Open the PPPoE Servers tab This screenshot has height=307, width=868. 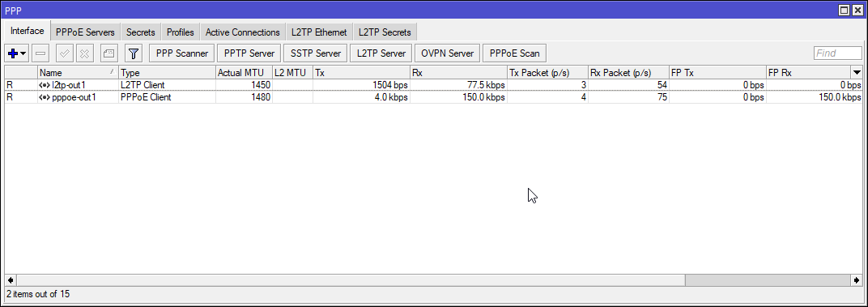pos(85,32)
